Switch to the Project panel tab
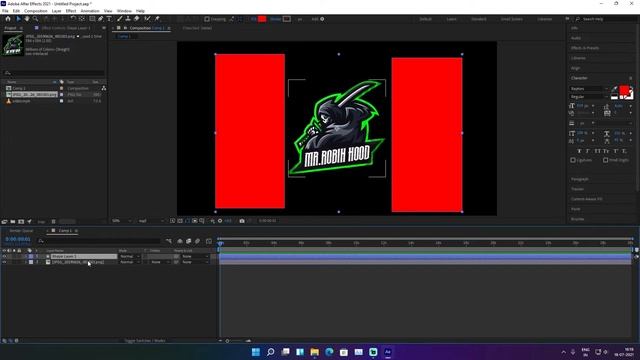Screen dimensions: 640x360 [x=11, y=28]
